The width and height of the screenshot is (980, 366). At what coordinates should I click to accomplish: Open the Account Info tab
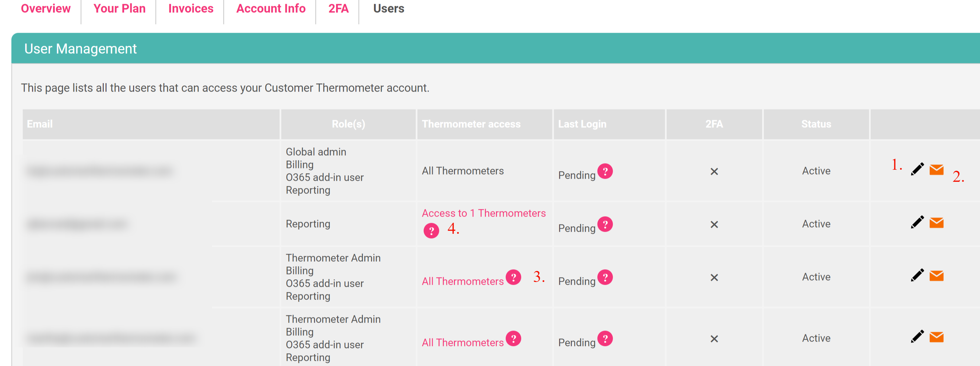tap(271, 8)
